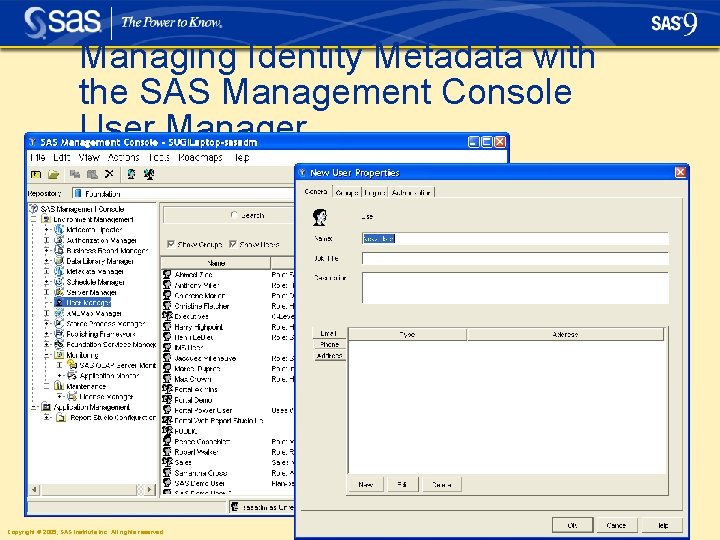
Task: Toggle the Show Groups checkbox
Action: coord(170,244)
